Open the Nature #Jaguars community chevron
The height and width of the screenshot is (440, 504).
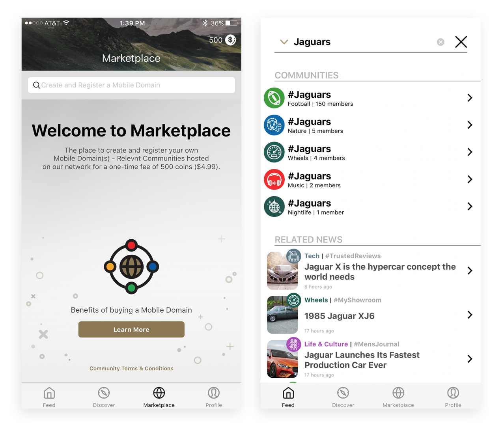[x=470, y=125]
